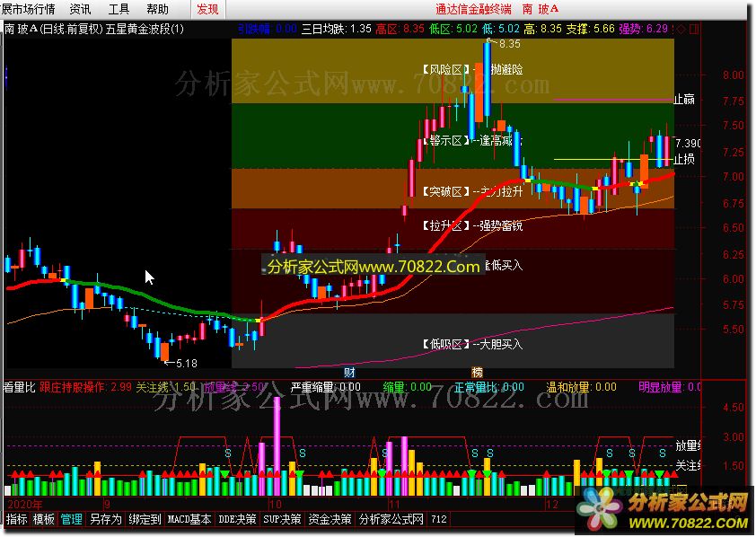
Task: Click the 【拉升区】--强势蓄锐 label
Action: click(470, 225)
